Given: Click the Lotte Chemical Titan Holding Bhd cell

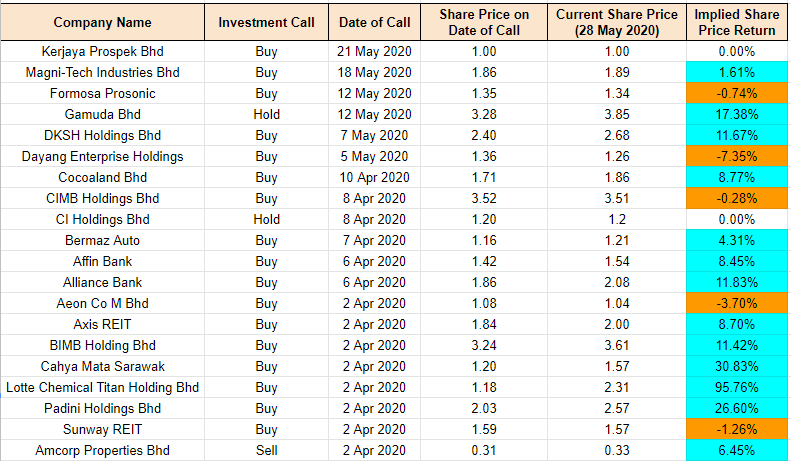Looking at the screenshot, I should 104,387.
